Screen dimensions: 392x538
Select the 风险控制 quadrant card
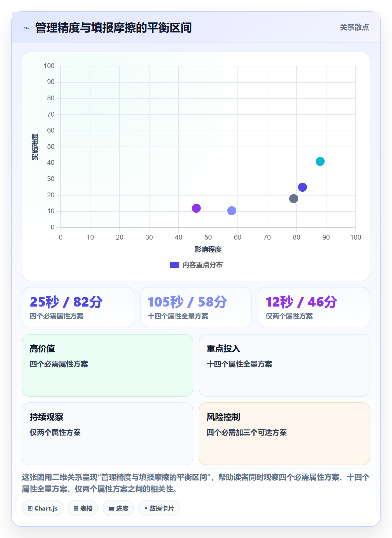(284, 434)
